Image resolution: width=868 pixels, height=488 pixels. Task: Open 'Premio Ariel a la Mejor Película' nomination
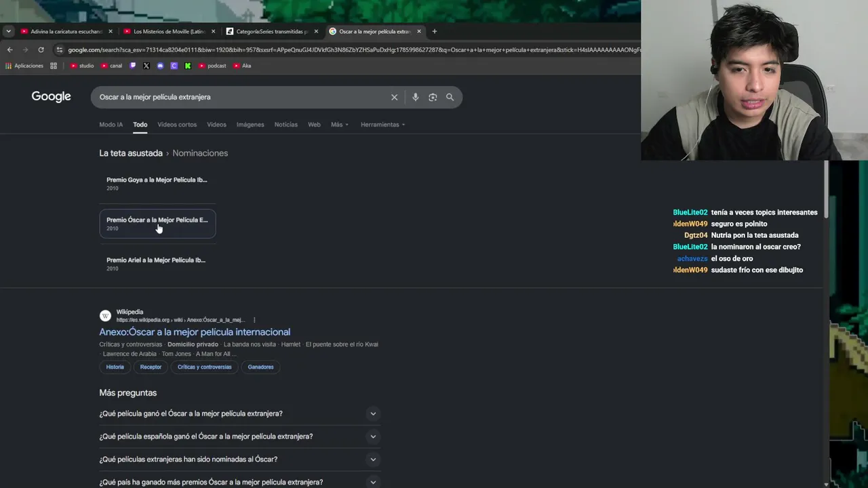[157, 264]
